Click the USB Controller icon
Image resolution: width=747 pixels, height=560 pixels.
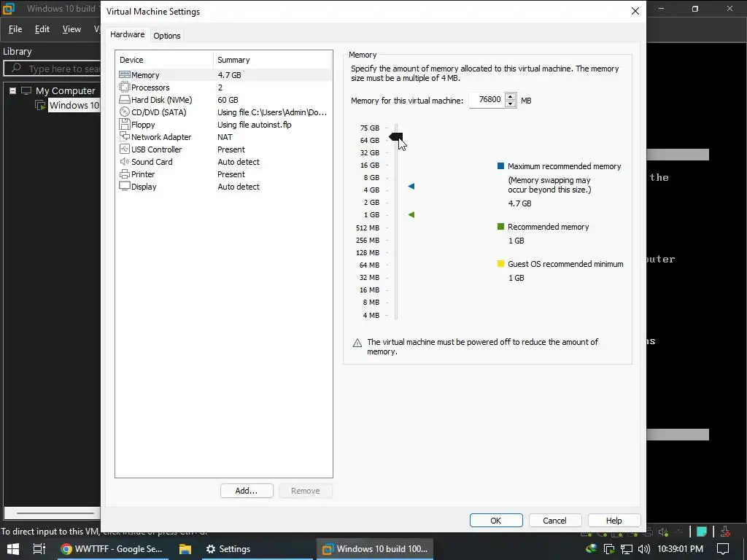click(124, 149)
